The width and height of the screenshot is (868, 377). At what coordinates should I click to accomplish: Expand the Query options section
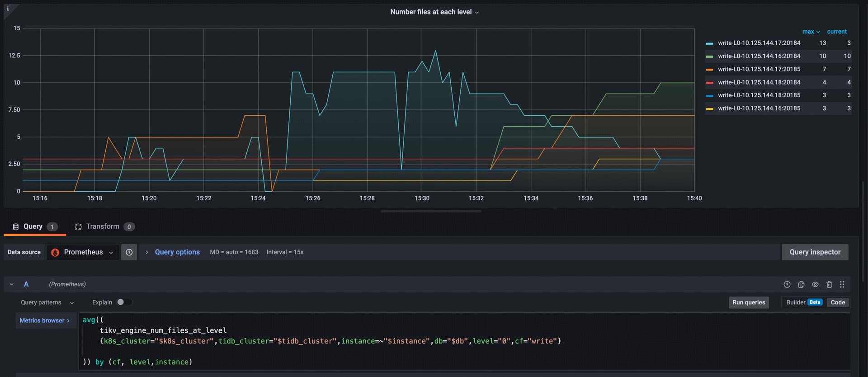[177, 252]
